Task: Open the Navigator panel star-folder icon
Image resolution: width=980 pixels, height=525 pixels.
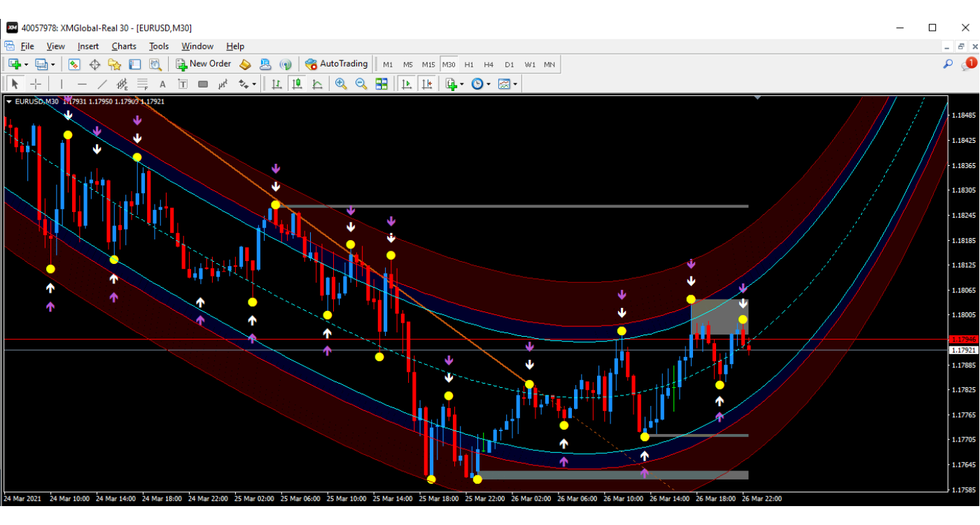Action: point(115,64)
